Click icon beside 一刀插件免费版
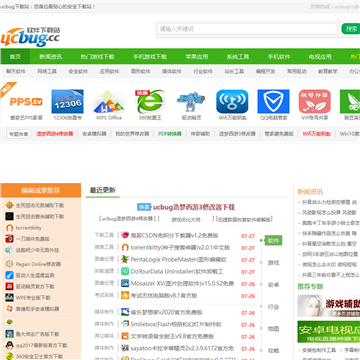Screen dimensions: 360x360 click(9, 239)
